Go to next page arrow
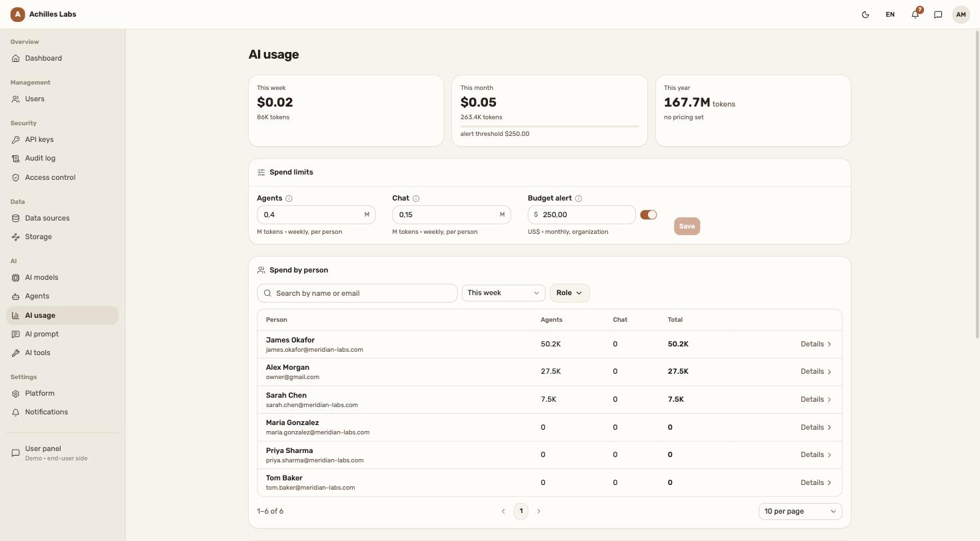 539,512
